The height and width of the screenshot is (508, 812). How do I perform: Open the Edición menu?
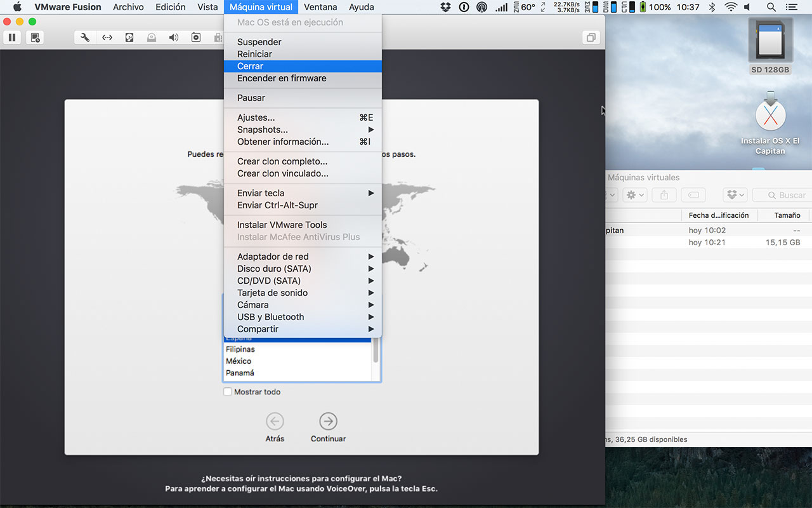tap(171, 7)
